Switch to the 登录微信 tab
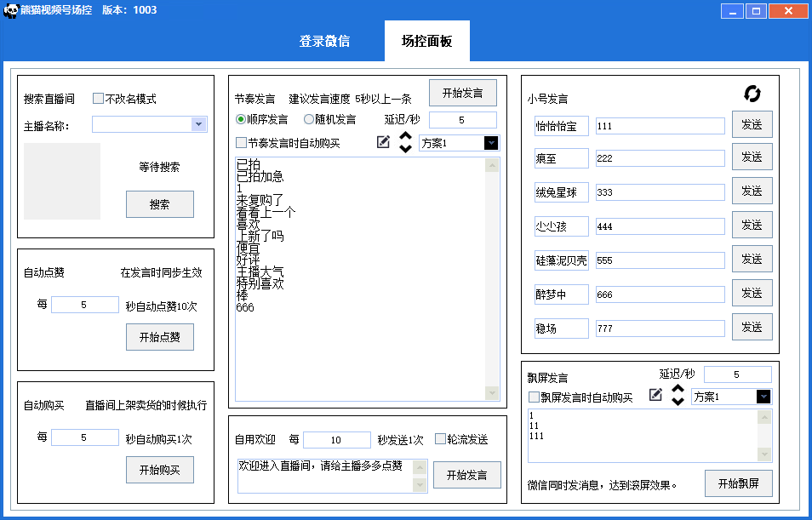Screen dimensions: 812x520 click(324, 42)
